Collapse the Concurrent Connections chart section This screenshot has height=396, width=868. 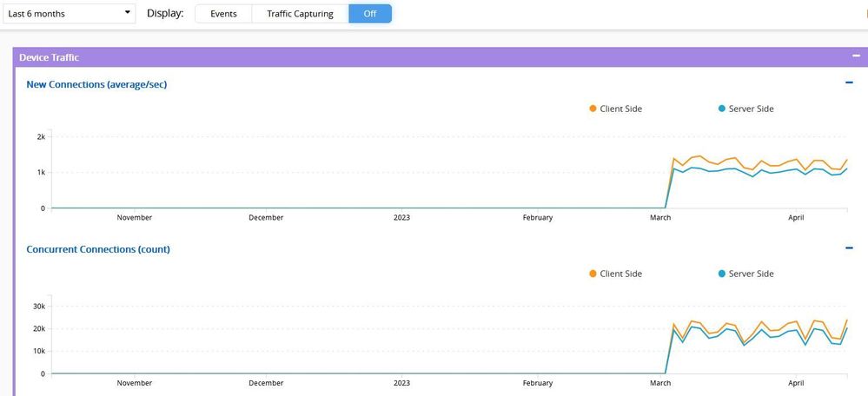[849, 248]
